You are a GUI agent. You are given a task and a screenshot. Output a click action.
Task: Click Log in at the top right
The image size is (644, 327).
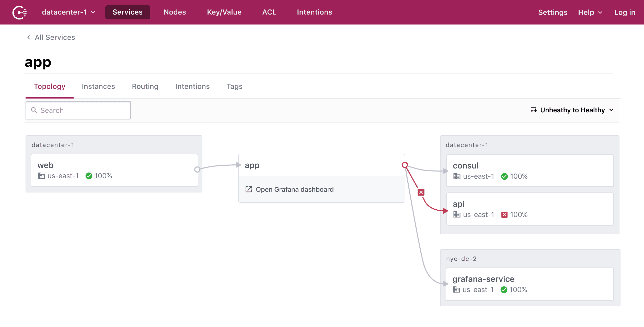624,12
